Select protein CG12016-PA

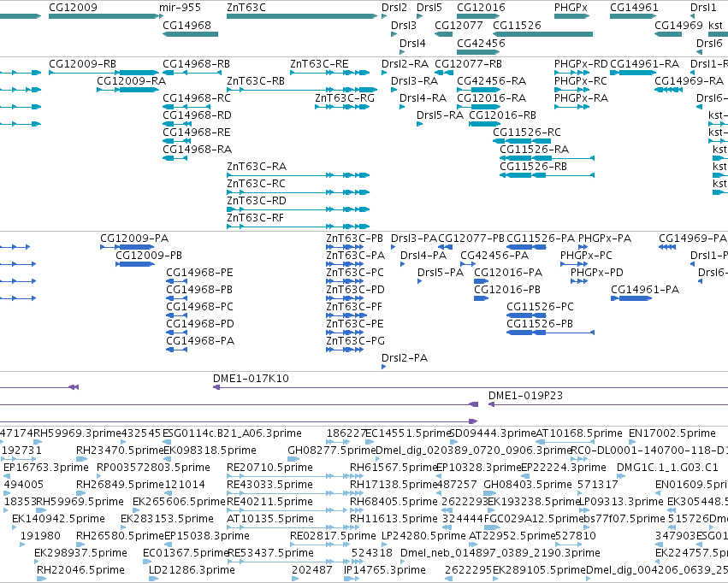click(508, 273)
